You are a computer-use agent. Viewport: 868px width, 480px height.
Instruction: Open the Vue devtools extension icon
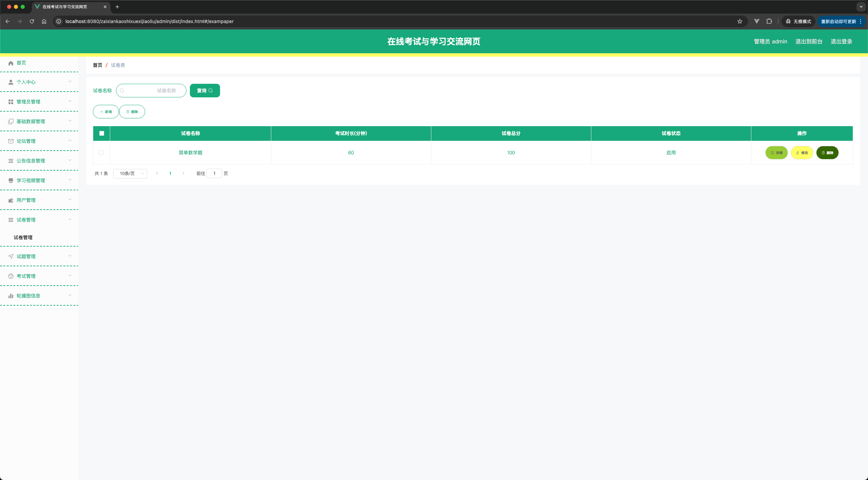point(757,21)
